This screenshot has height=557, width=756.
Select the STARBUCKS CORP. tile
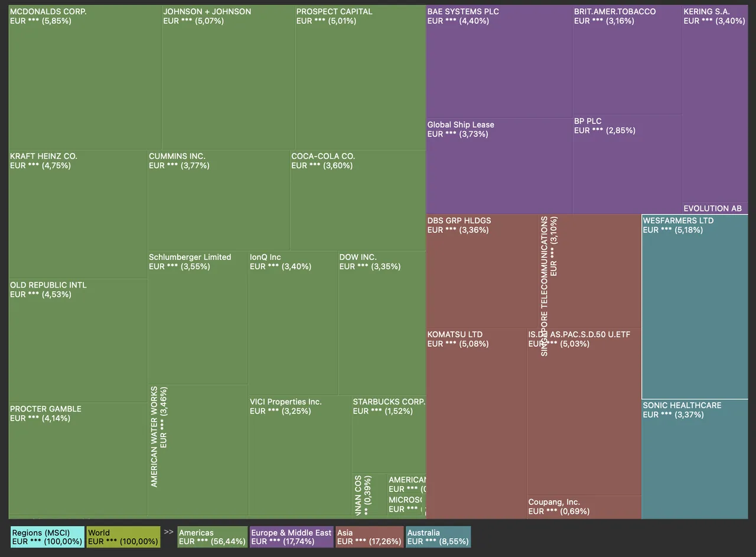pos(389,435)
